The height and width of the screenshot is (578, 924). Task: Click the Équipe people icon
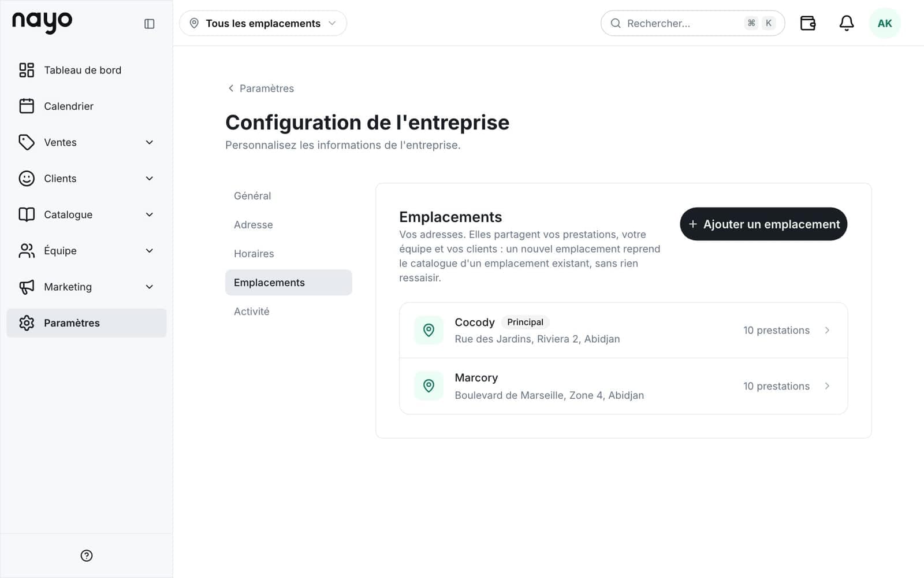pyautogui.click(x=27, y=250)
